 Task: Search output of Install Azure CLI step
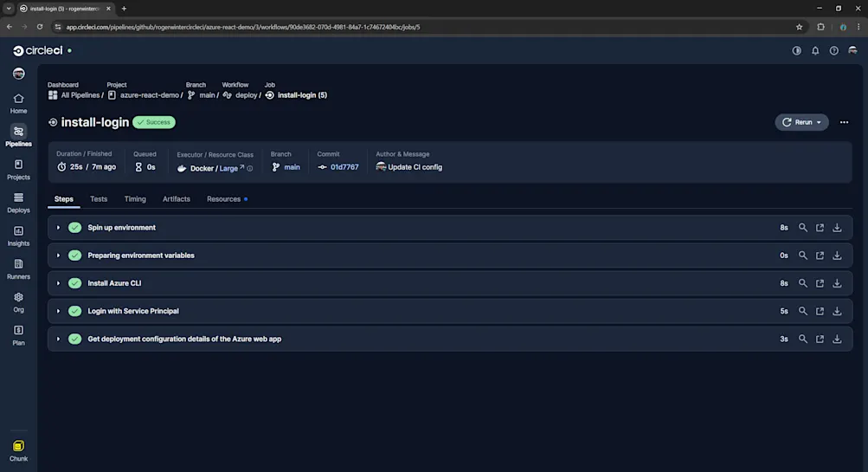coord(803,283)
